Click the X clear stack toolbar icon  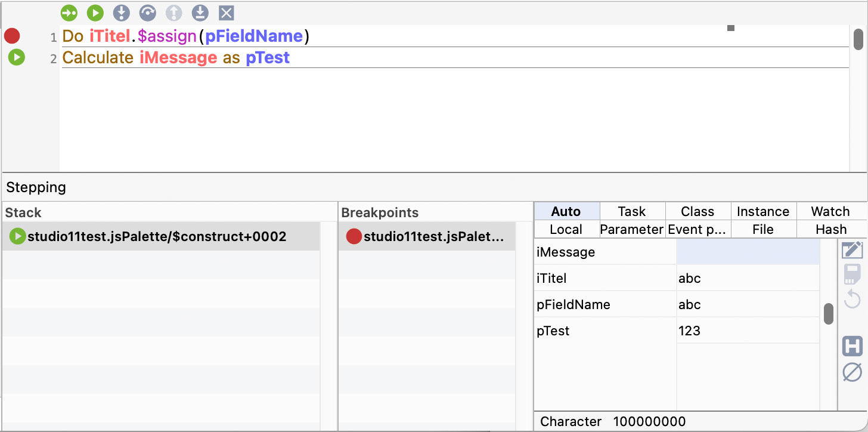[x=226, y=13]
